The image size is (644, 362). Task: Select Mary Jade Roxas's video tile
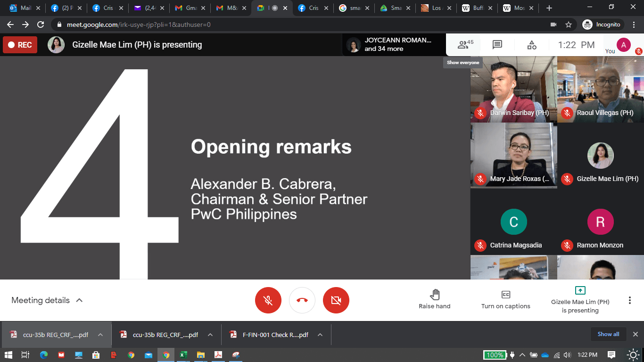(x=513, y=156)
